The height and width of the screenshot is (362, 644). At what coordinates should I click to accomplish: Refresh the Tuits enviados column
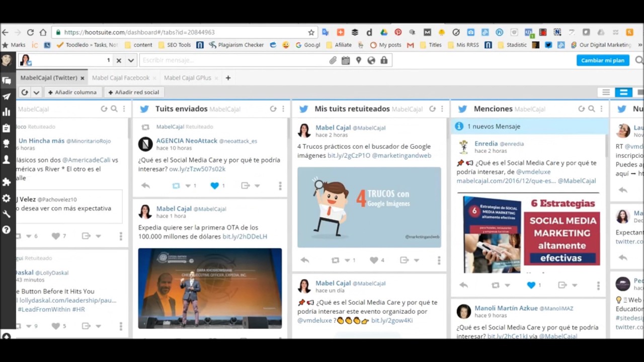(273, 109)
